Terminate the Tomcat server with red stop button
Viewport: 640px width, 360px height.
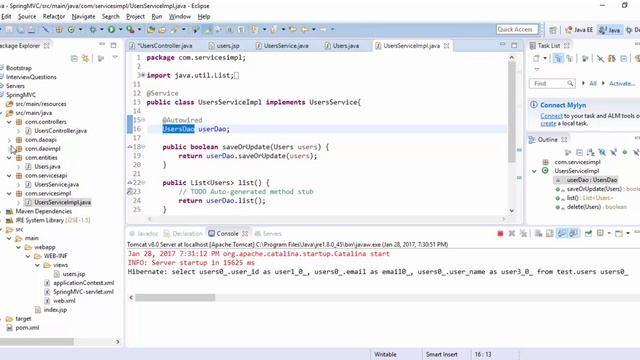pyautogui.click(x=500, y=233)
